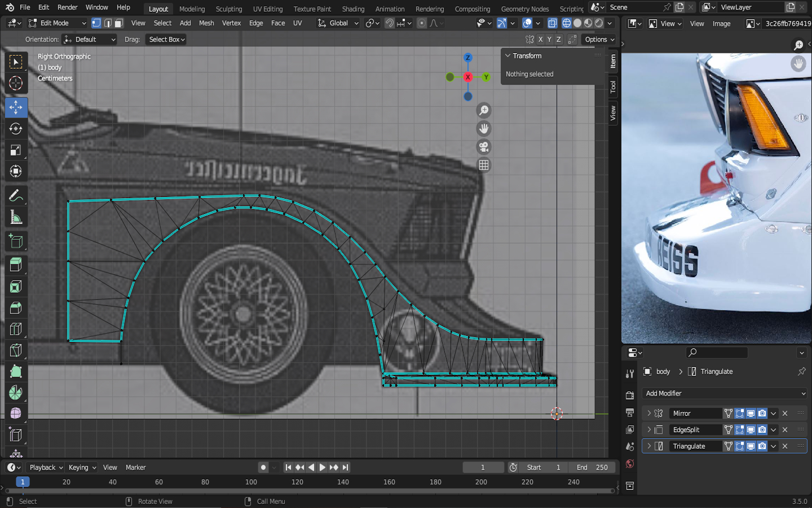Click the Knife tool icon
The image size is (812, 508).
(16, 351)
